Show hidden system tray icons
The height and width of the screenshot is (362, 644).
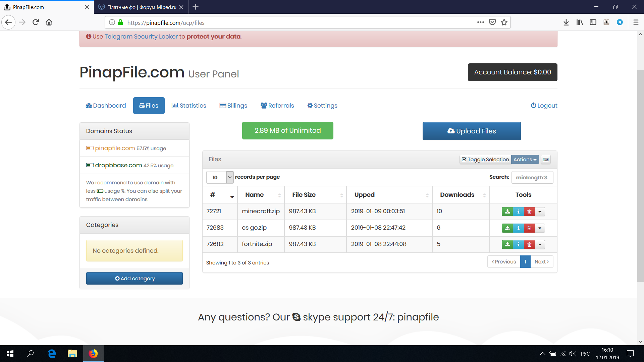coord(542,354)
